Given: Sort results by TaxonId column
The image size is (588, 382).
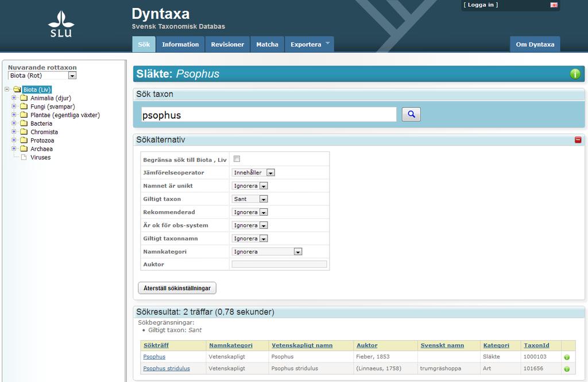Looking at the screenshot, I should [536, 345].
